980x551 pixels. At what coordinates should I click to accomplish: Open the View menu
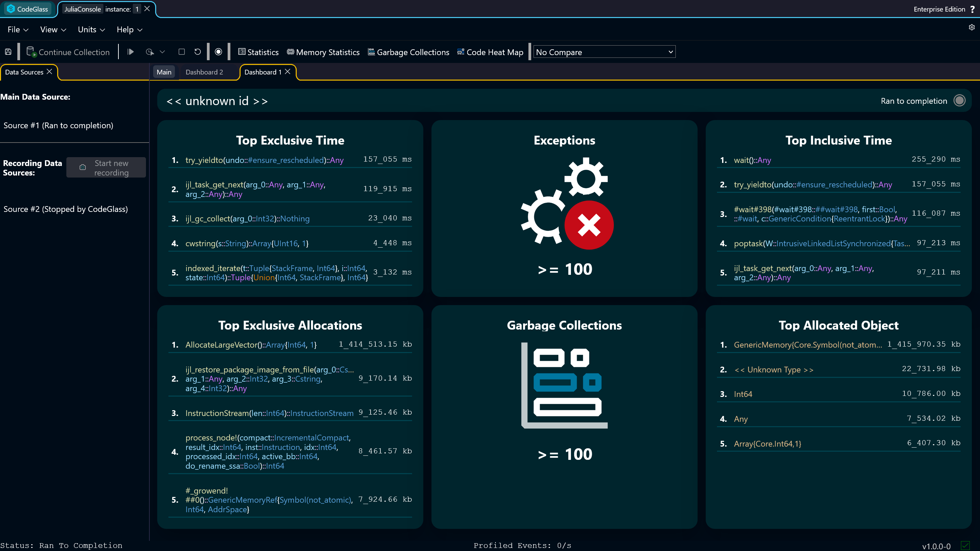(53, 30)
